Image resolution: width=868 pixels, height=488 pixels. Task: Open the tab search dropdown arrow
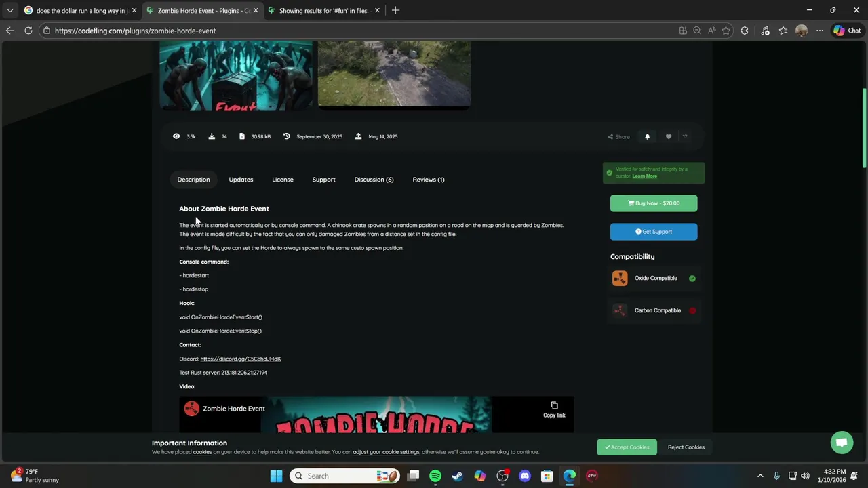point(9,10)
